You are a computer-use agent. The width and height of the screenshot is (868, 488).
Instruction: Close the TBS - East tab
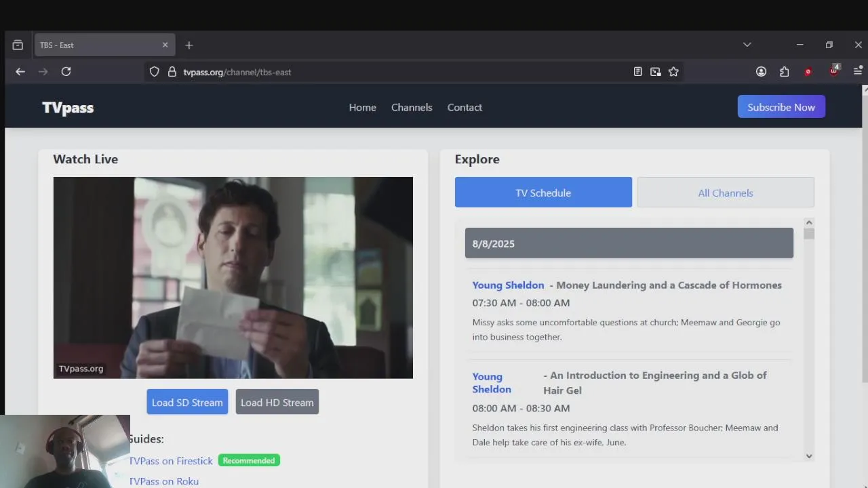[165, 45]
